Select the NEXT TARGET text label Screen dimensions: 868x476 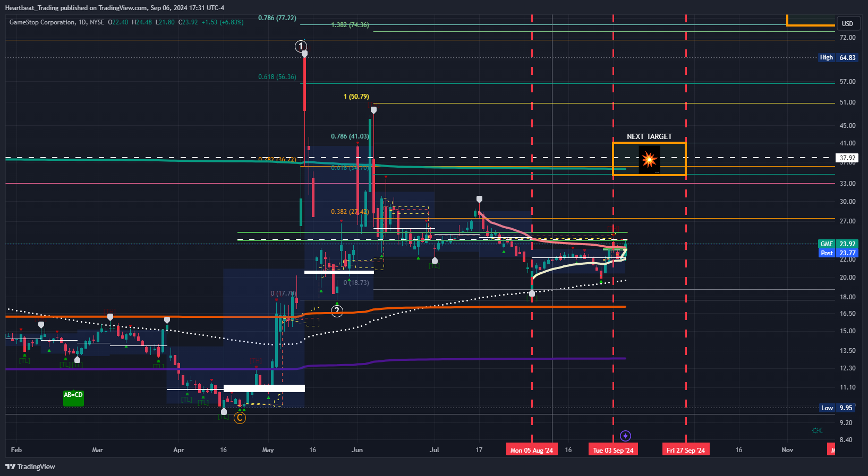click(x=649, y=136)
